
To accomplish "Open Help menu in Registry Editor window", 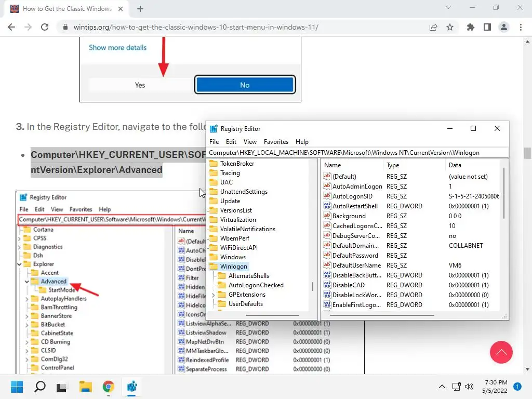I will (302, 142).
